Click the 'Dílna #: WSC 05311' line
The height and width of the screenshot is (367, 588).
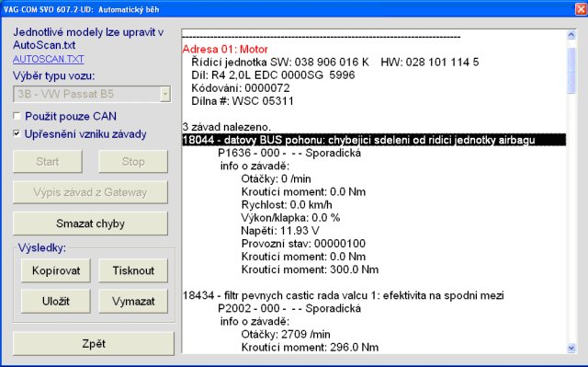coord(243,101)
